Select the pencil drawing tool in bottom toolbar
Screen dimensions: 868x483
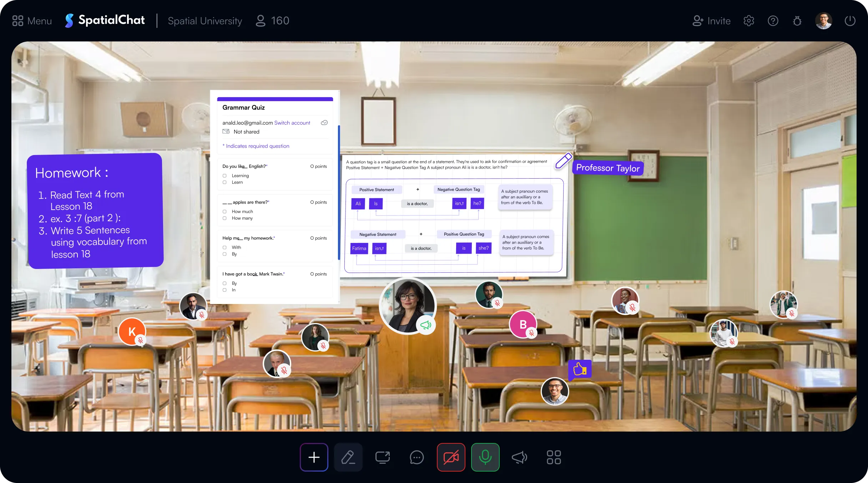point(348,457)
